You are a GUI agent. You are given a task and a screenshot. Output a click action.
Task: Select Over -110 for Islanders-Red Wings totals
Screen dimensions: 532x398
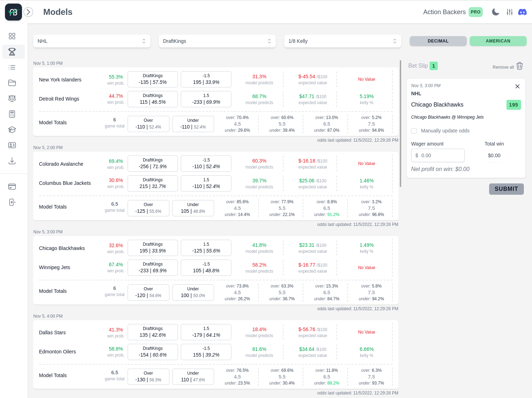[x=149, y=124]
